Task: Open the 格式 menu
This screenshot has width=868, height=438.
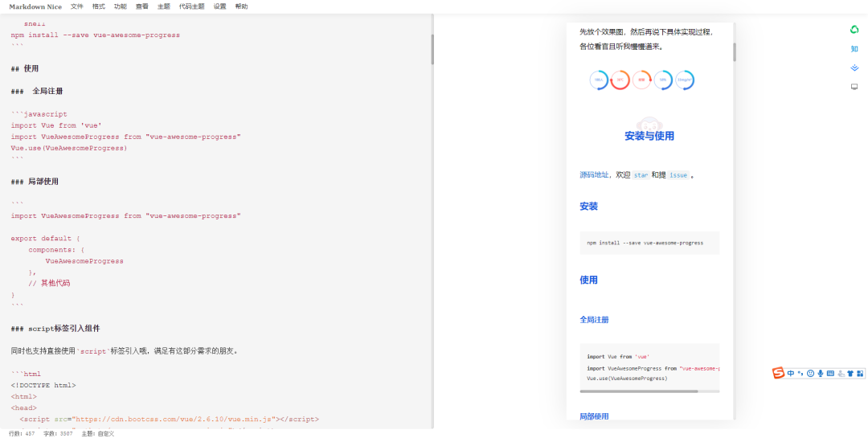Action: pyautogui.click(x=99, y=6)
